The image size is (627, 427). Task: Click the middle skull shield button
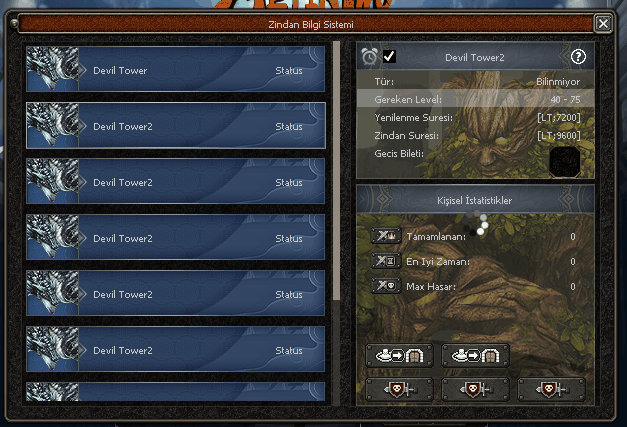tap(475, 389)
